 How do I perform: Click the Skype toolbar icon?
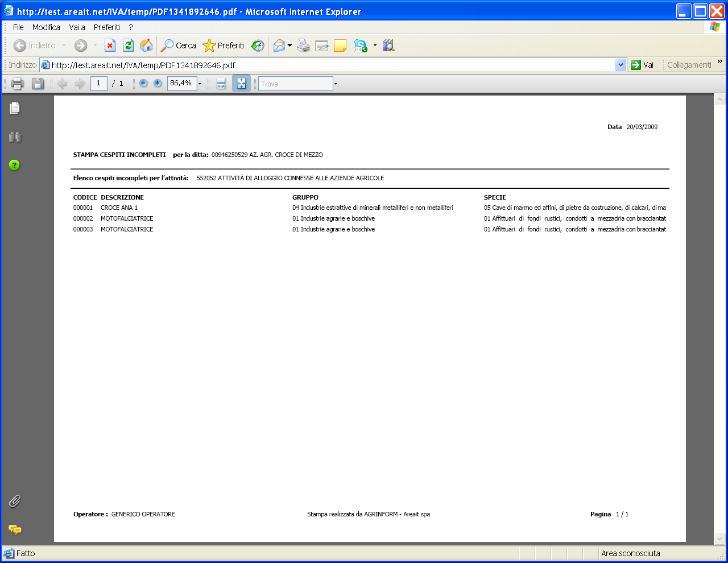click(360, 45)
